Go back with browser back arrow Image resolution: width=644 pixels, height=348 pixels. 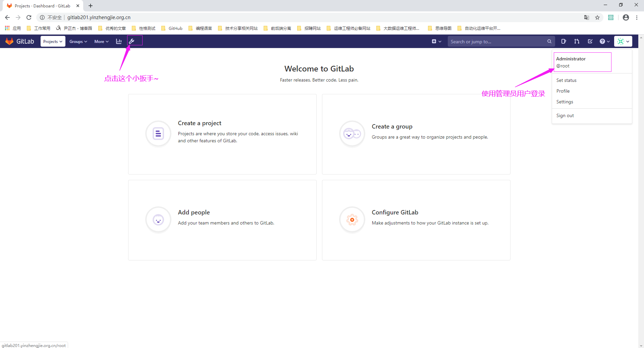pos(7,17)
